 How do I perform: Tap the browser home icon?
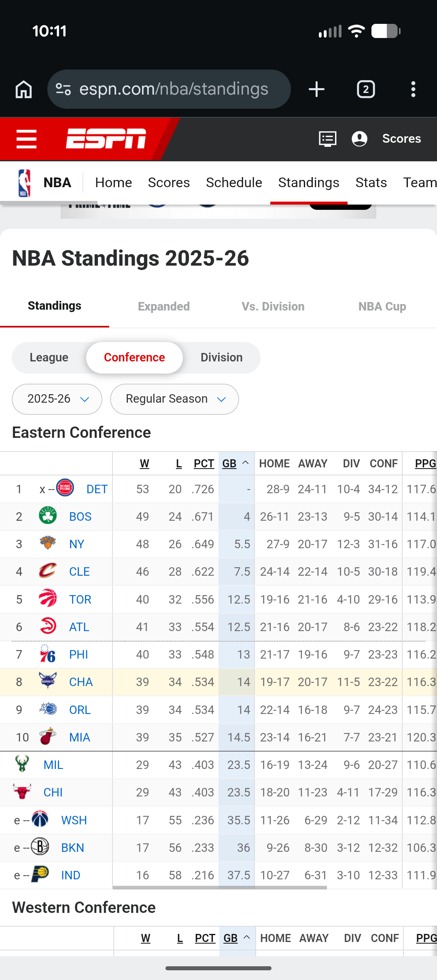click(23, 89)
